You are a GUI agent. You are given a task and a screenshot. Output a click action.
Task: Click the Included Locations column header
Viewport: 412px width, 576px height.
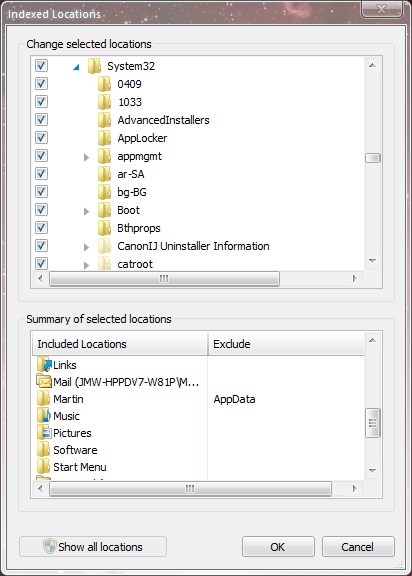point(120,344)
